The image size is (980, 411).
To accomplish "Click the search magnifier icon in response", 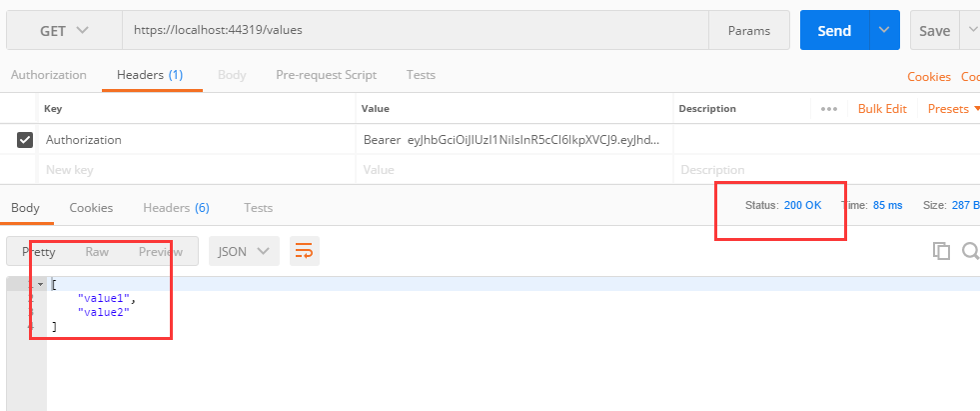I will [x=970, y=252].
